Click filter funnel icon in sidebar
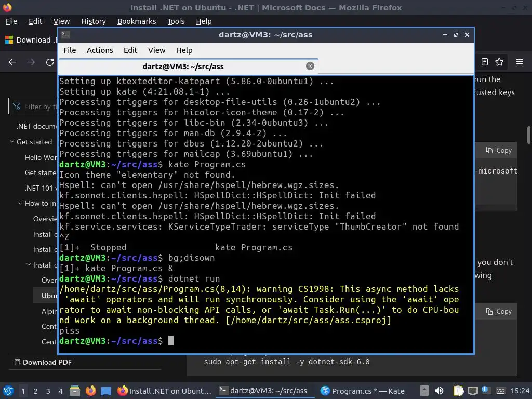532x399 pixels. click(x=17, y=107)
